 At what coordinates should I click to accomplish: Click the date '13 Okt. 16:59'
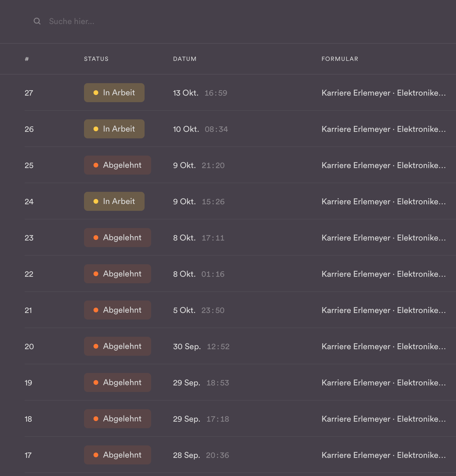[x=200, y=93]
